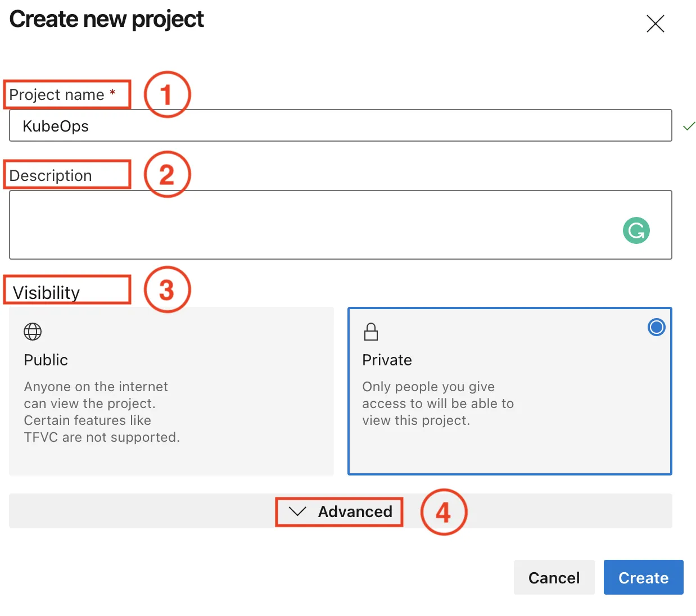The height and width of the screenshot is (616, 696).
Task: Click the Visibility heading
Action: 47,292
